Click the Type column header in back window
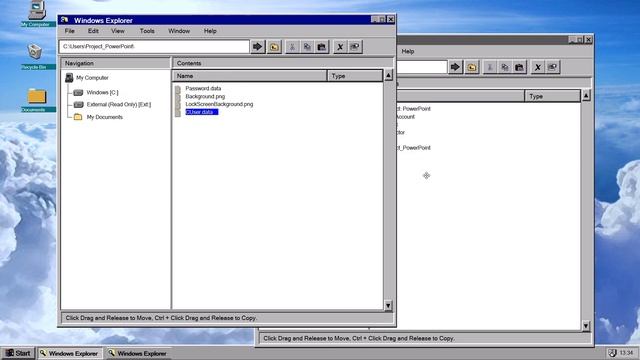 (x=553, y=96)
